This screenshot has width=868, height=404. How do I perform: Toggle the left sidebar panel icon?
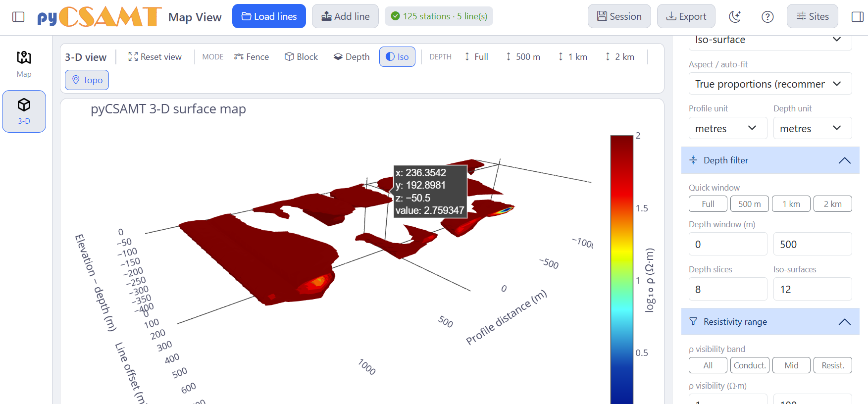(x=18, y=17)
